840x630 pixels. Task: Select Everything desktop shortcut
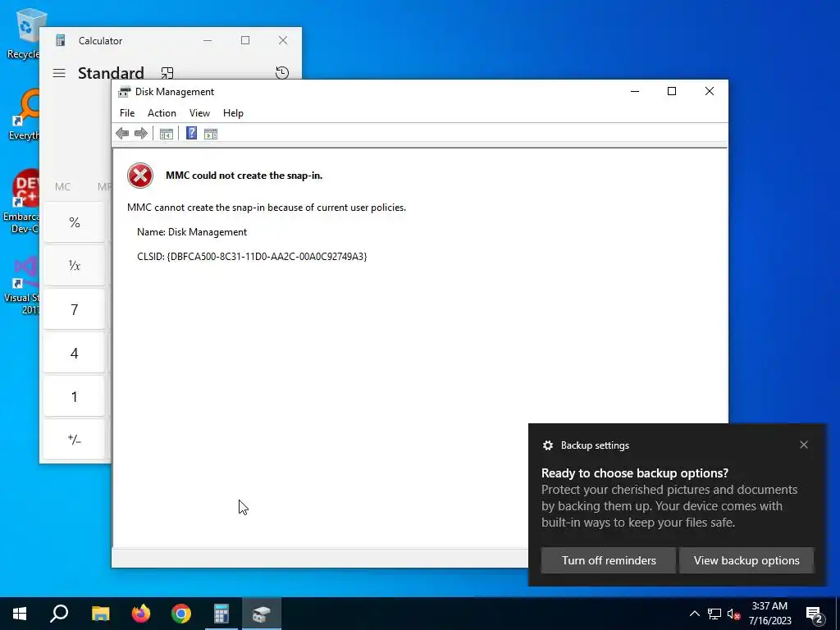pyautogui.click(x=23, y=115)
